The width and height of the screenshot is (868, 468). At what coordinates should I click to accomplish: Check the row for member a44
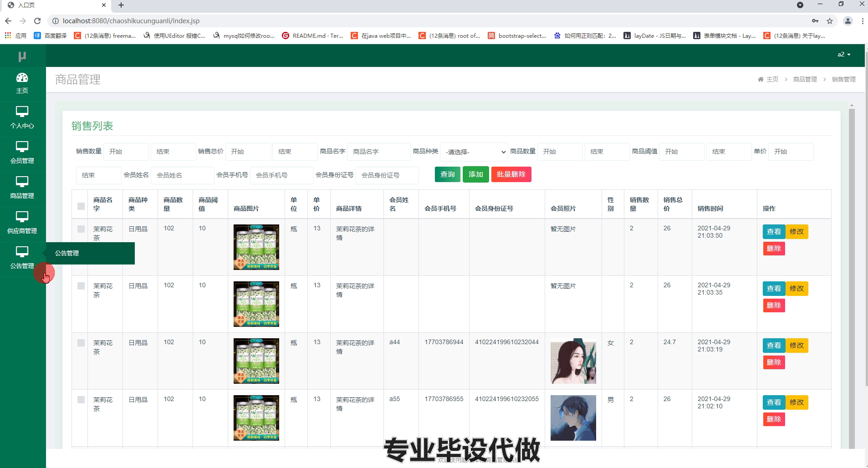[x=81, y=343]
